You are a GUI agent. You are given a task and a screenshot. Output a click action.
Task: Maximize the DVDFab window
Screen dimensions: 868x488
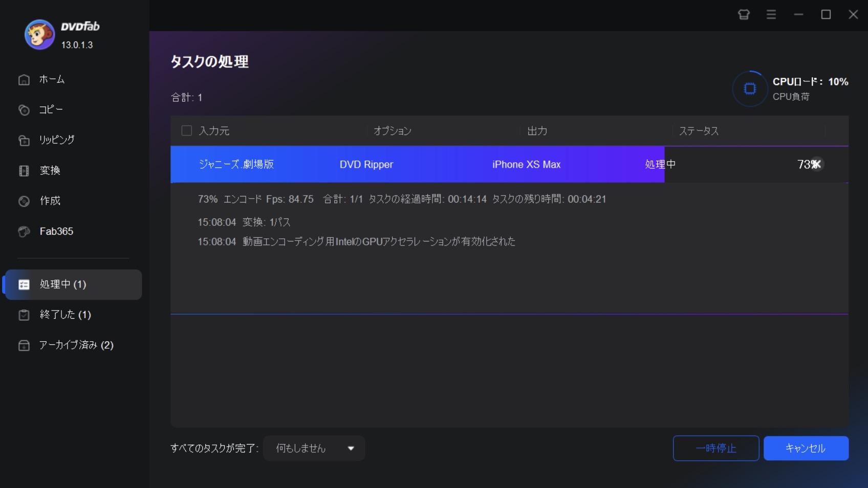[x=826, y=14]
